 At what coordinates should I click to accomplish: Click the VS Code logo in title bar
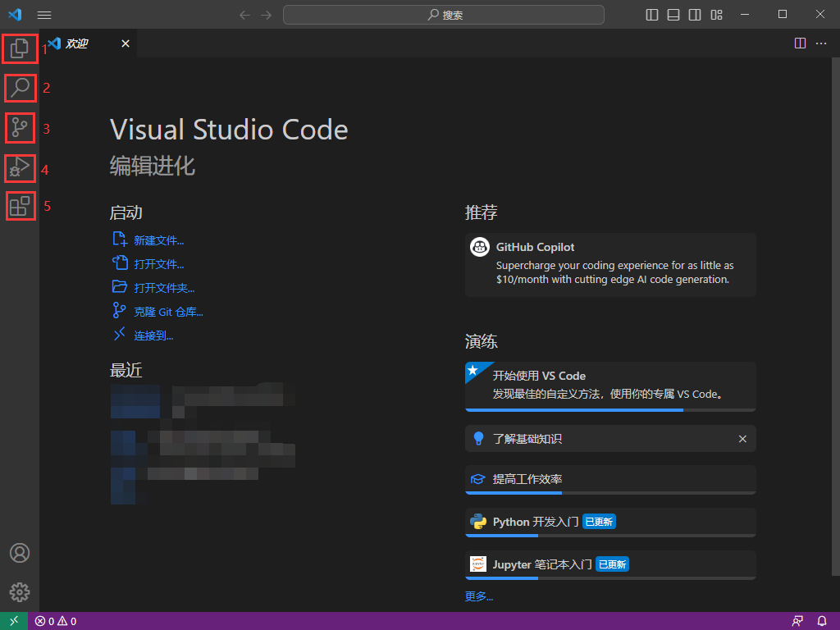[x=15, y=15]
